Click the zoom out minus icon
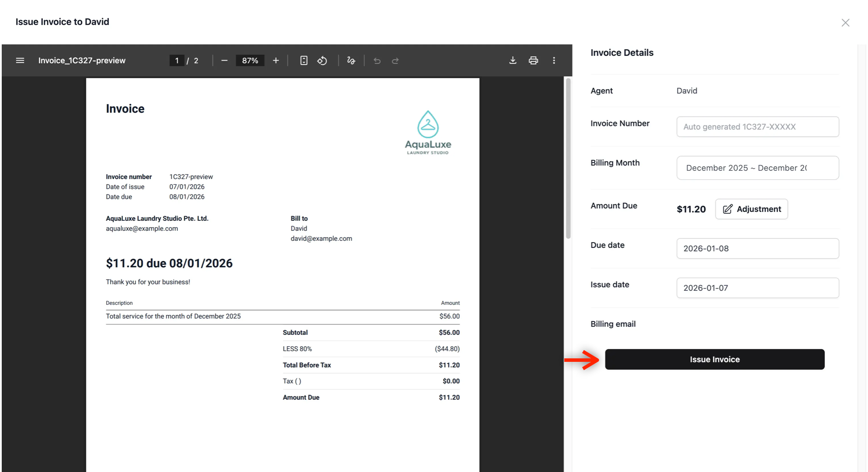 224,61
